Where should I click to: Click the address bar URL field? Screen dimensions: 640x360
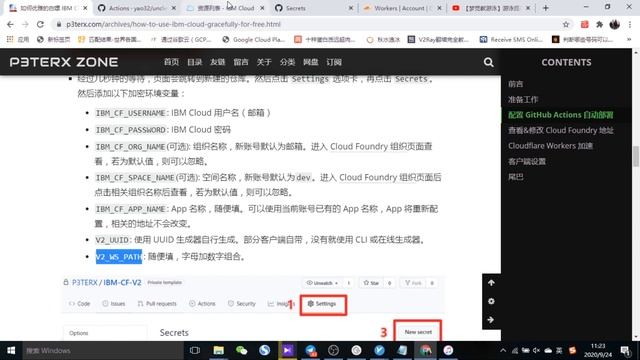tap(306, 24)
